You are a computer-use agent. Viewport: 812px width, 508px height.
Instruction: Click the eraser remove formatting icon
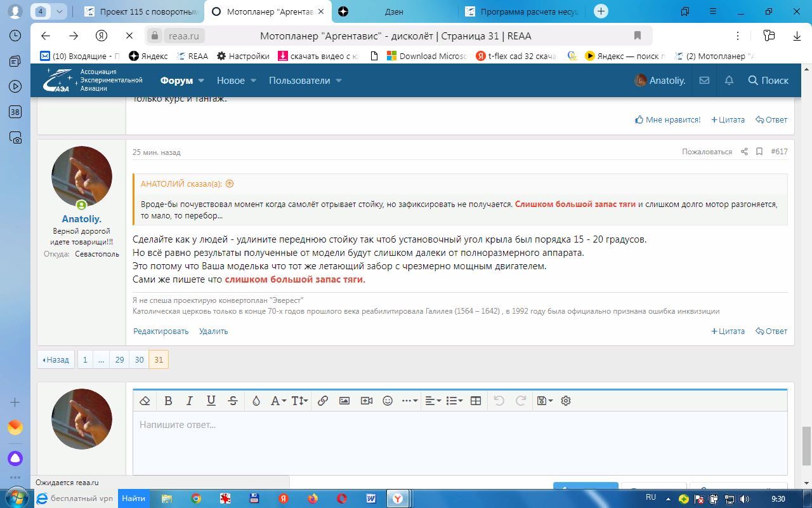point(145,401)
